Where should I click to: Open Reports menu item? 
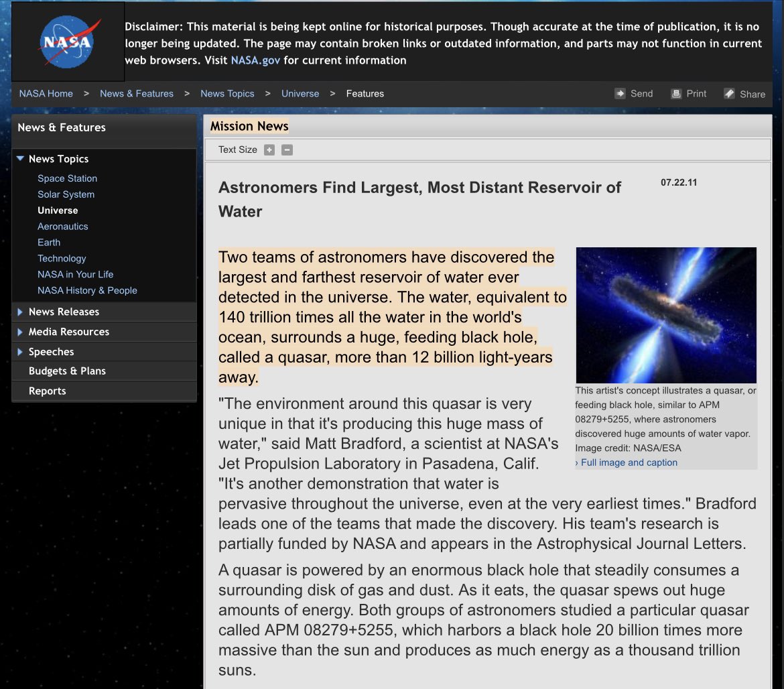tap(48, 391)
